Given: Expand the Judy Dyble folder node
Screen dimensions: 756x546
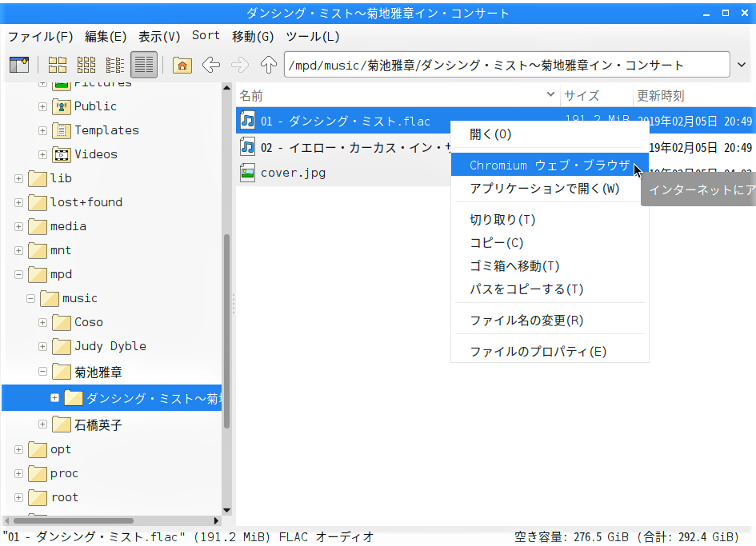Looking at the screenshot, I should click(43, 347).
